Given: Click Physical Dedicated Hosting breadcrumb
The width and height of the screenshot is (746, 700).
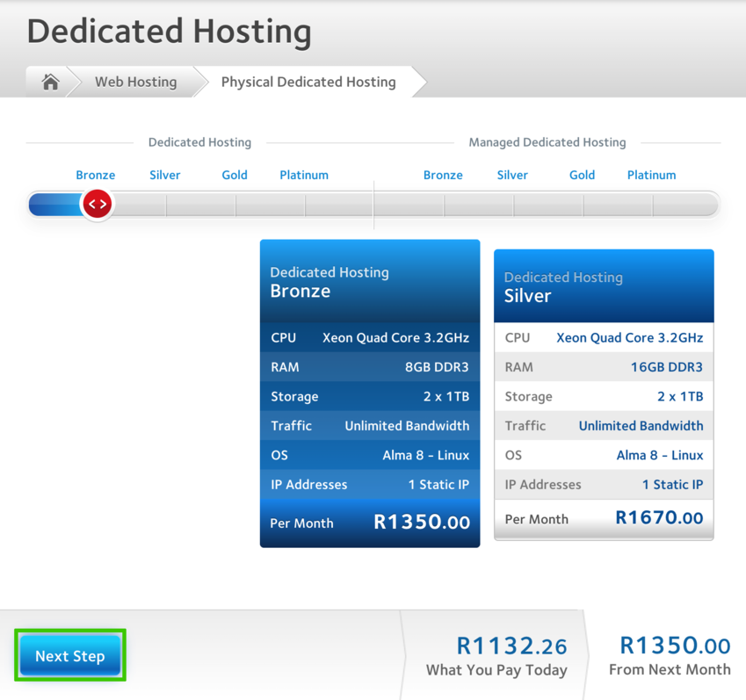Looking at the screenshot, I should point(308,82).
